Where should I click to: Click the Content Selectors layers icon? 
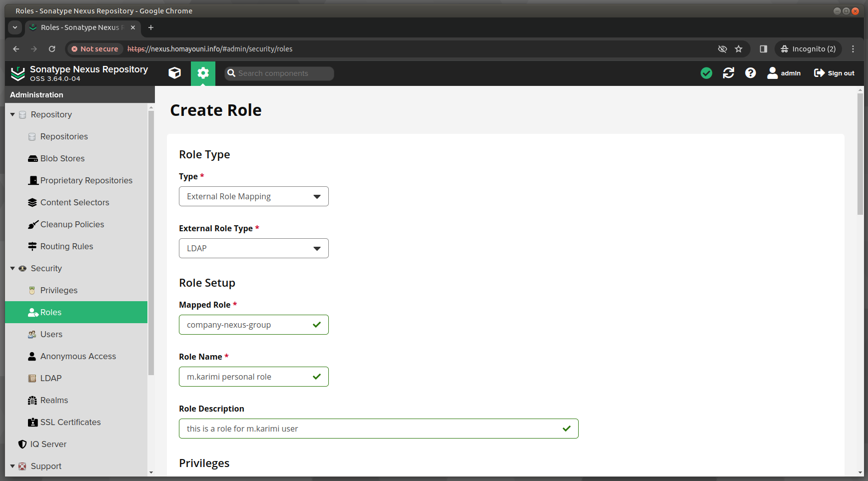coord(32,203)
